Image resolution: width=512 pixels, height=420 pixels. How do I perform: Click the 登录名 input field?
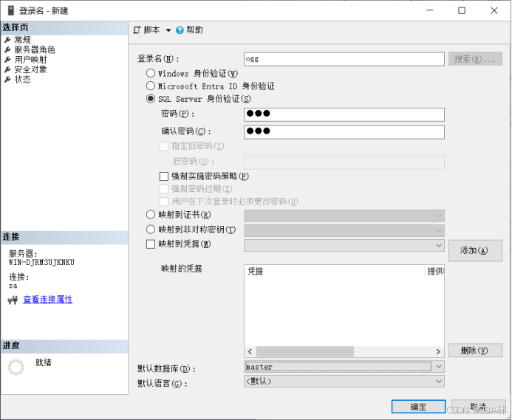click(x=344, y=59)
